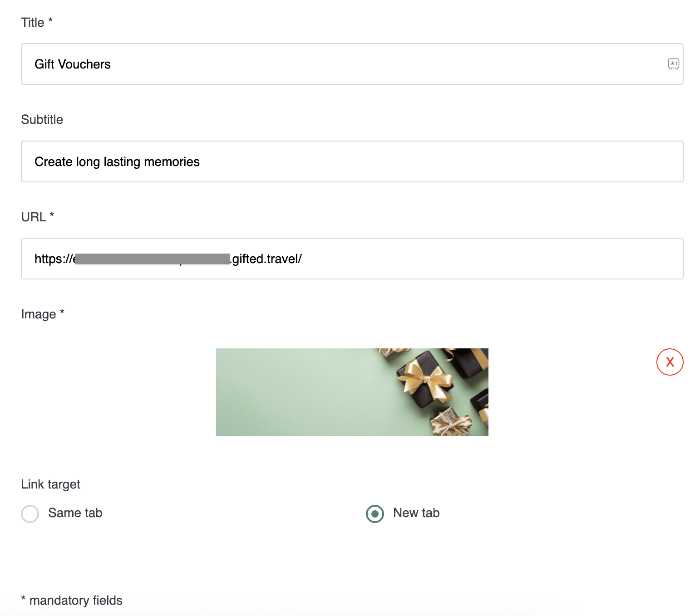Click the Link target heading

[x=50, y=484]
